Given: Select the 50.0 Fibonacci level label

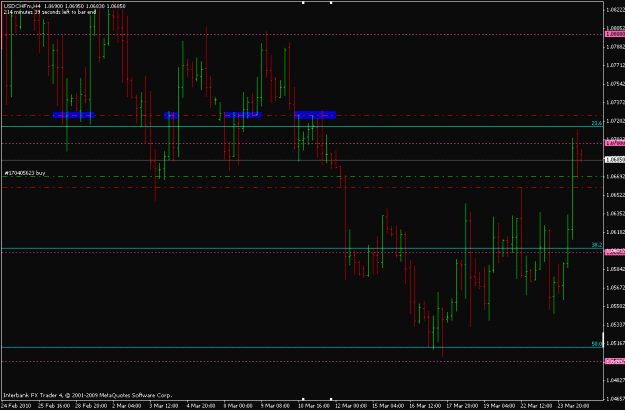Looking at the screenshot, I should (x=596, y=344).
